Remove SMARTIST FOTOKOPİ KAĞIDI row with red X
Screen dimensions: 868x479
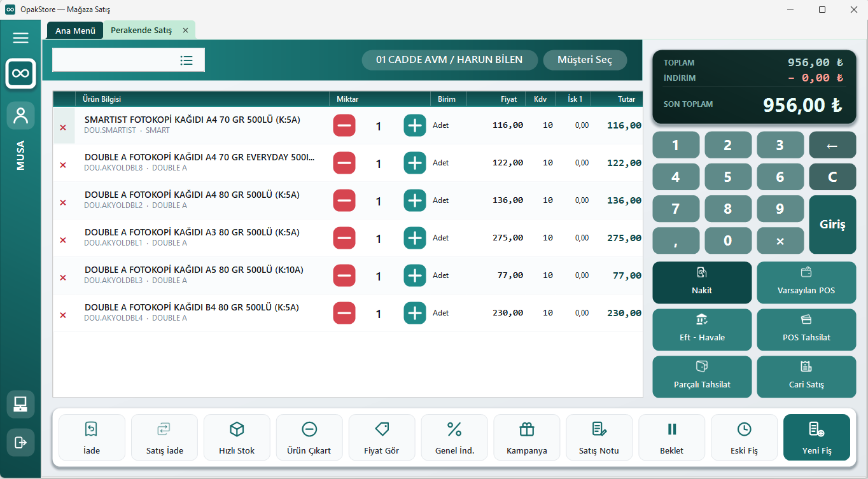pos(63,127)
